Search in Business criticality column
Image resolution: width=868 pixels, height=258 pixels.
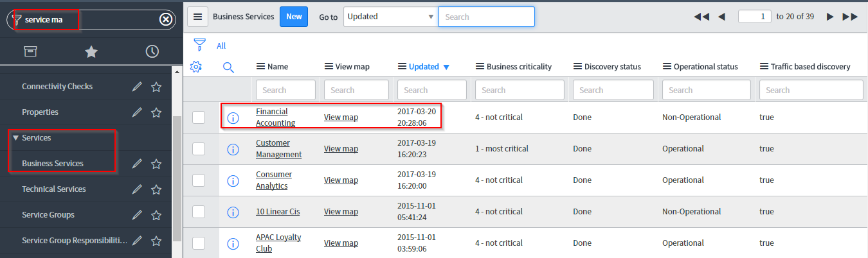pyautogui.click(x=520, y=90)
